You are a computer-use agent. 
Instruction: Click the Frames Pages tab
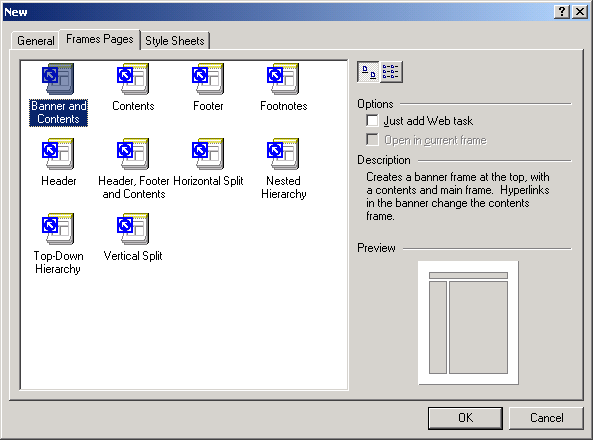tap(99, 39)
